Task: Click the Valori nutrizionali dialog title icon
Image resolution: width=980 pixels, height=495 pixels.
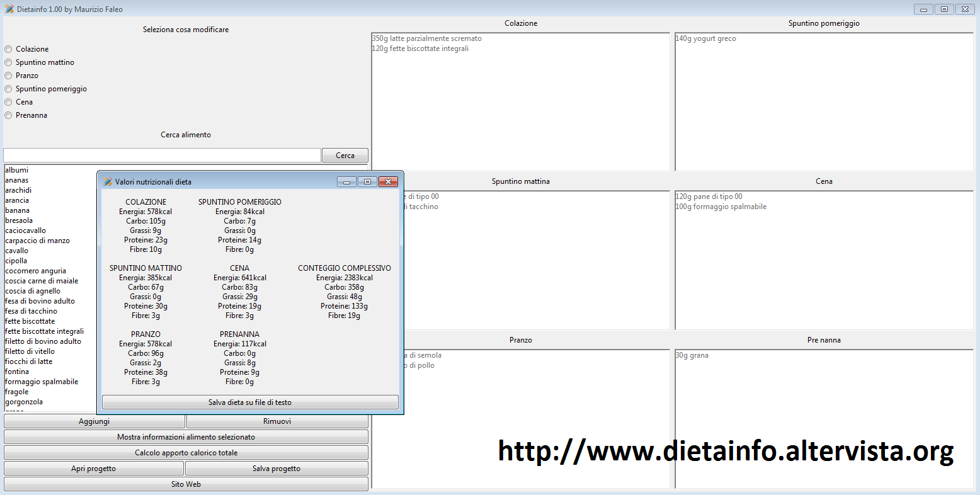Action: [108, 182]
